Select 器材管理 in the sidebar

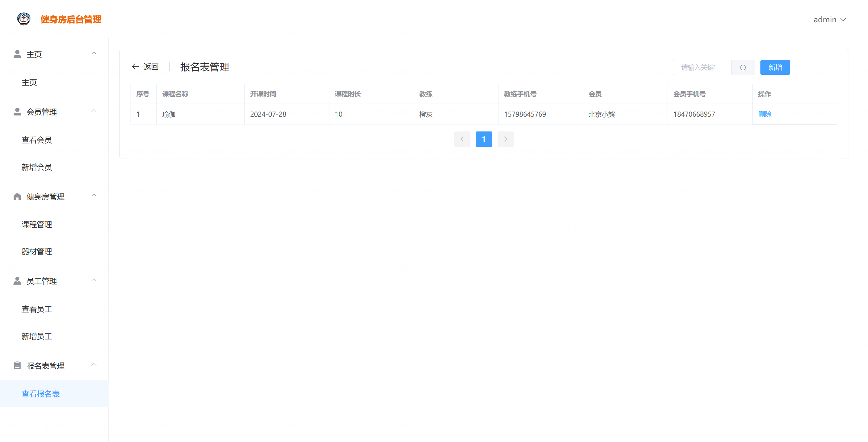pyautogui.click(x=37, y=251)
